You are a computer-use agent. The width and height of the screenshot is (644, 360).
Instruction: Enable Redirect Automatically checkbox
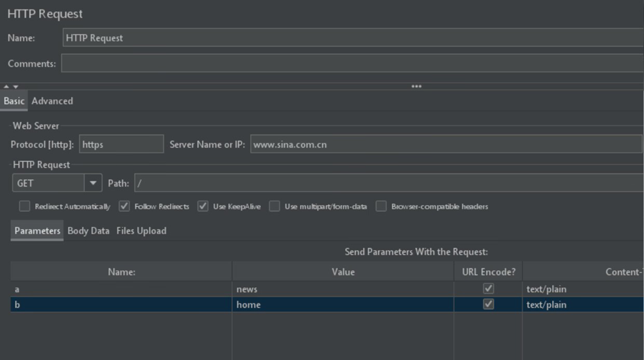coord(25,206)
